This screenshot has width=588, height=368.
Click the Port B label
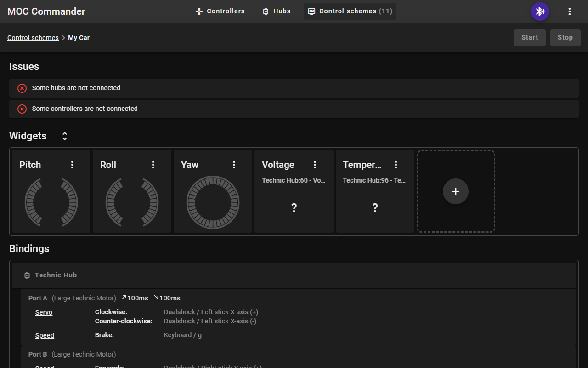point(38,354)
